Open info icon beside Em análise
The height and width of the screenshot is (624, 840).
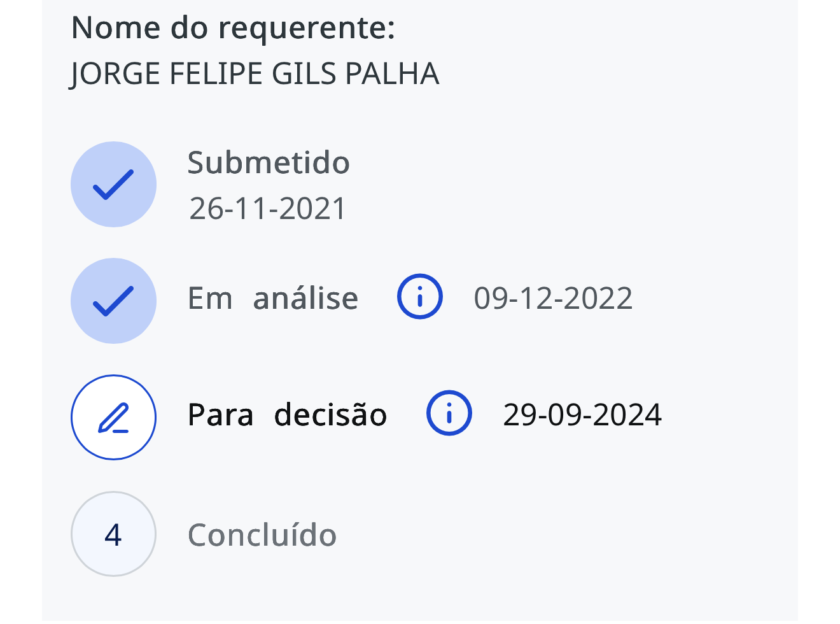point(420,297)
